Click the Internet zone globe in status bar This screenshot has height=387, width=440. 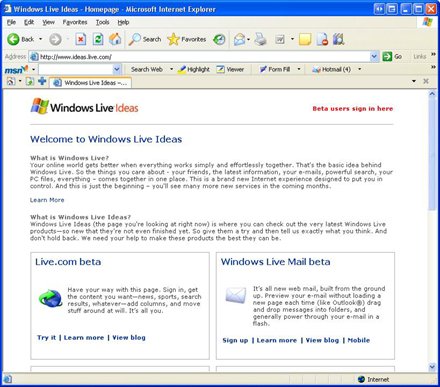[x=361, y=379]
